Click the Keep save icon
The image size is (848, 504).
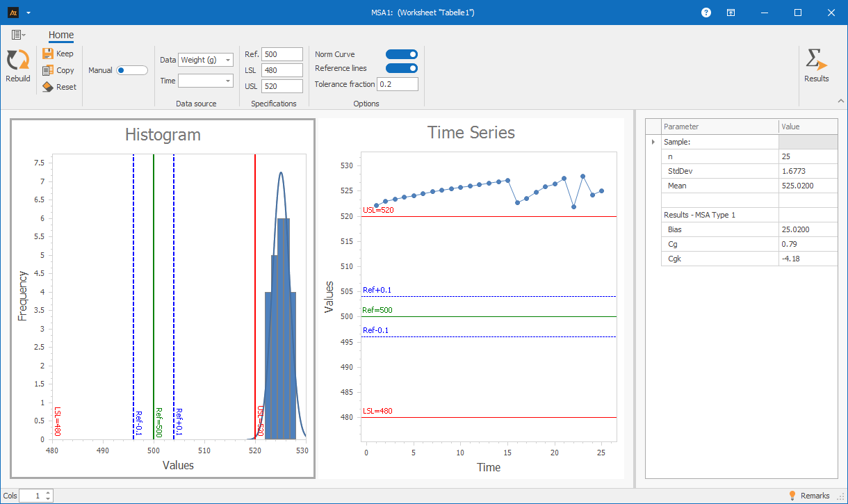pos(48,54)
